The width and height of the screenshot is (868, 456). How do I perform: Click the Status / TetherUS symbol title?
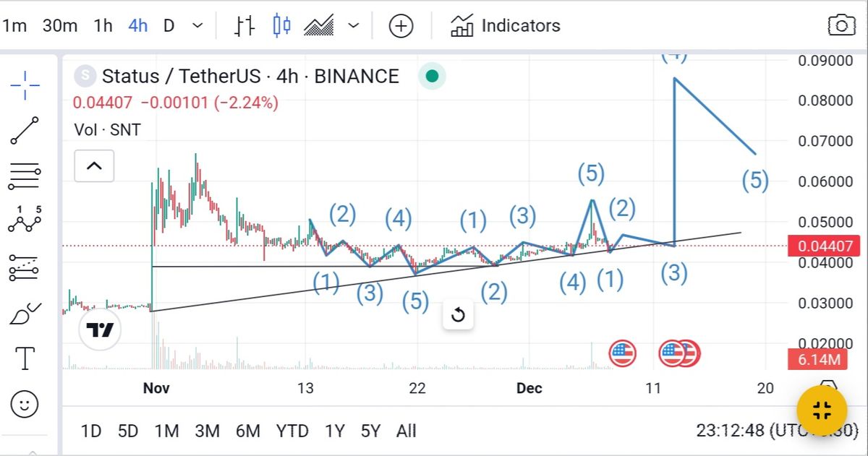(x=250, y=76)
